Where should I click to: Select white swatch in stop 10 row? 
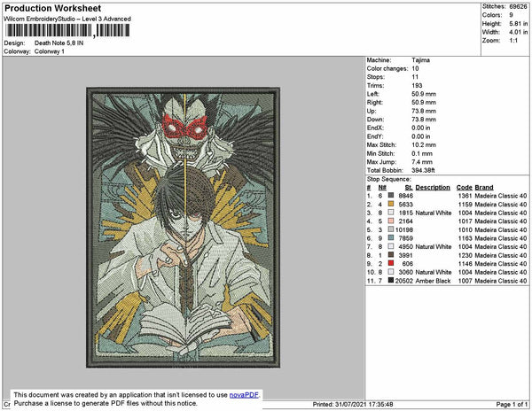(391, 272)
